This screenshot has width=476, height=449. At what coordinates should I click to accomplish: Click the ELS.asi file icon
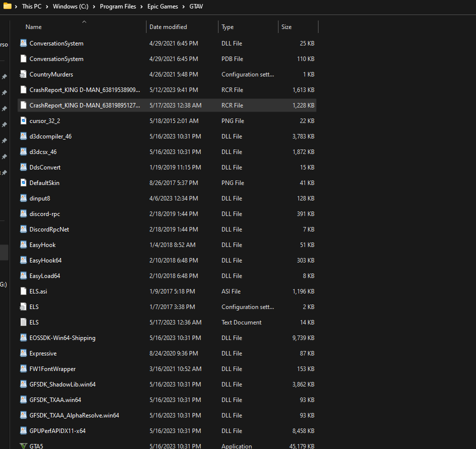point(23,291)
